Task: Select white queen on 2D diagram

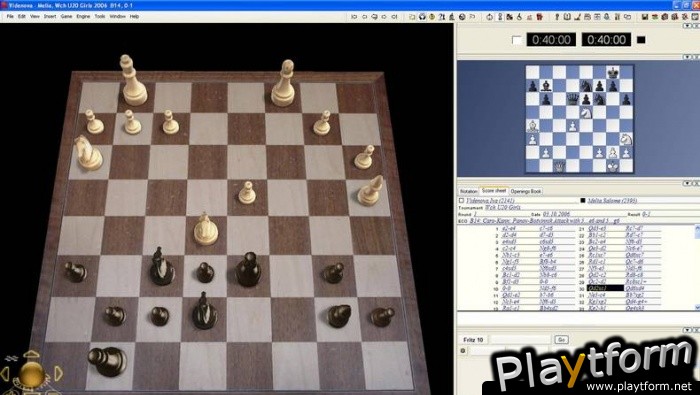Action: pyautogui.click(x=559, y=166)
